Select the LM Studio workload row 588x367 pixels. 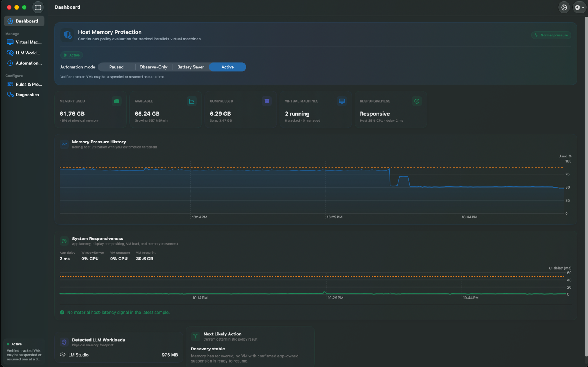coord(119,355)
